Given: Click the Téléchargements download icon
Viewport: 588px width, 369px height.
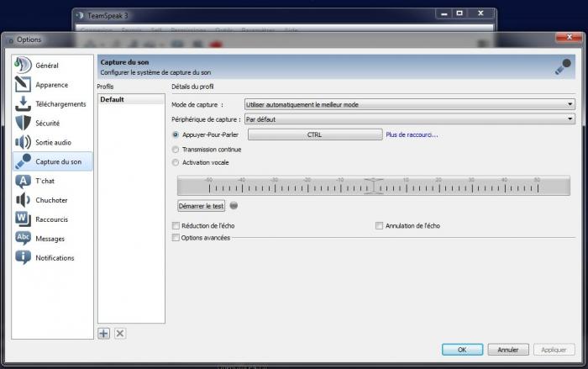Looking at the screenshot, I should tap(23, 103).
